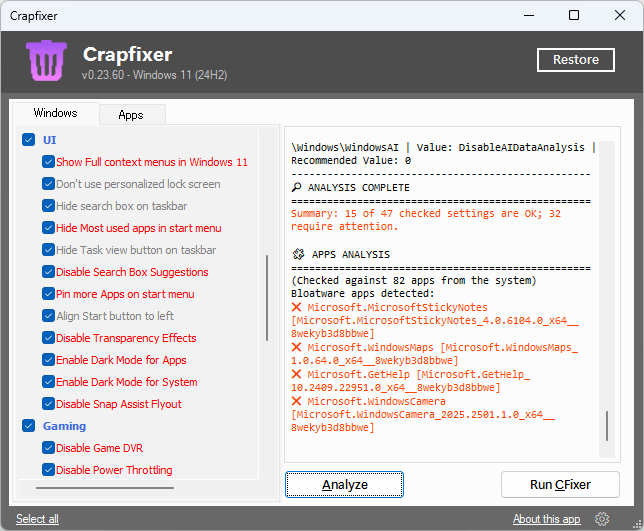
Task: Toggle Pin more Apps on start menu
Action: pos(48,294)
